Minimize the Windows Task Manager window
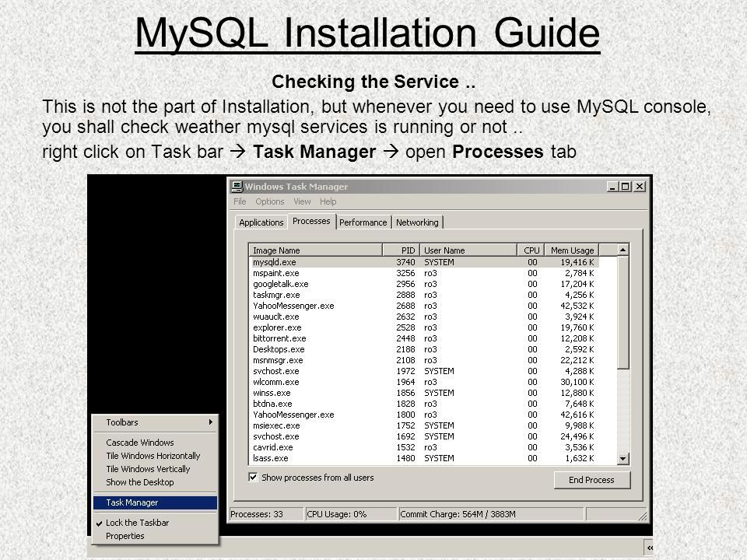Screen dimensions: 747x560 click(612, 187)
